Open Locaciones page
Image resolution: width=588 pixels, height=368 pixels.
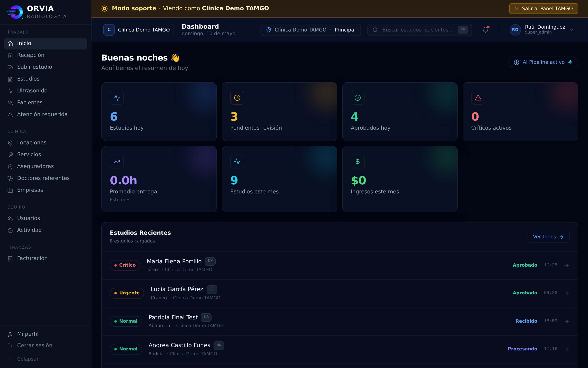click(x=46, y=143)
